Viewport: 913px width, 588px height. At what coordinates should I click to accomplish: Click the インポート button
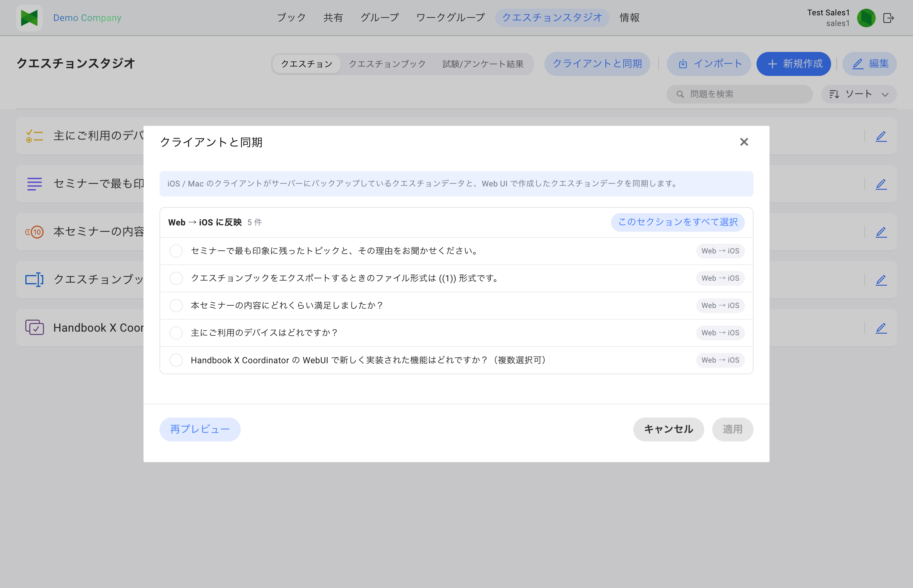point(709,64)
